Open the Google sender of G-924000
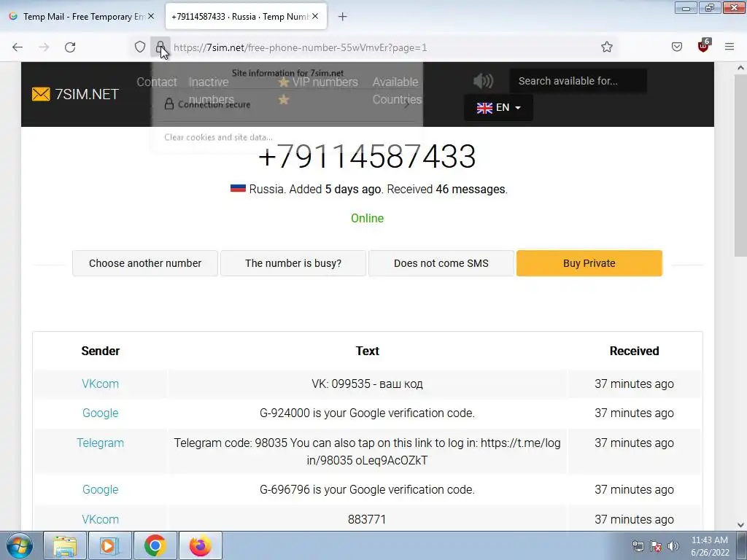The height and width of the screenshot is (560, 747). coord(100,413)
